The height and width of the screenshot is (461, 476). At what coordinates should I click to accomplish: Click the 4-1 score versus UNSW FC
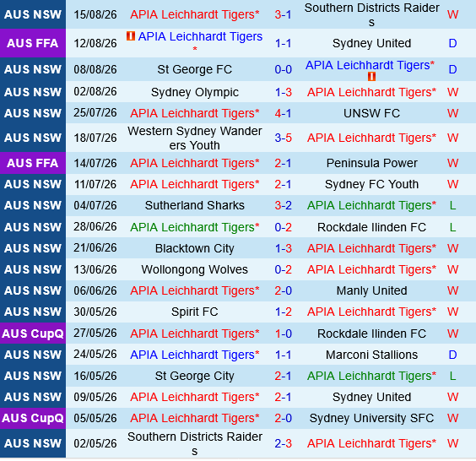(283, 114)
